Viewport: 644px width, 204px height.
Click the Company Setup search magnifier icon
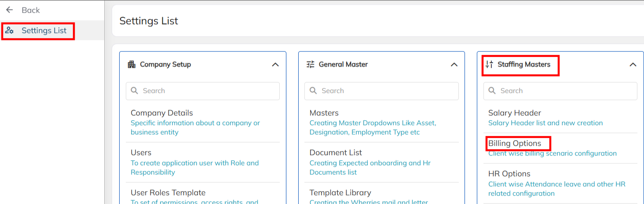coord(135,91)
